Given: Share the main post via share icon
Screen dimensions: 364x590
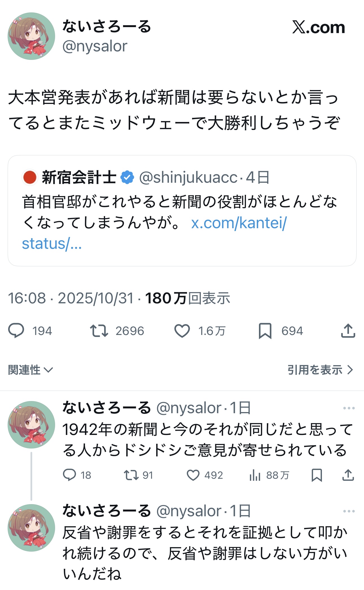Looking at the screenshot, I should pos(348,331).
